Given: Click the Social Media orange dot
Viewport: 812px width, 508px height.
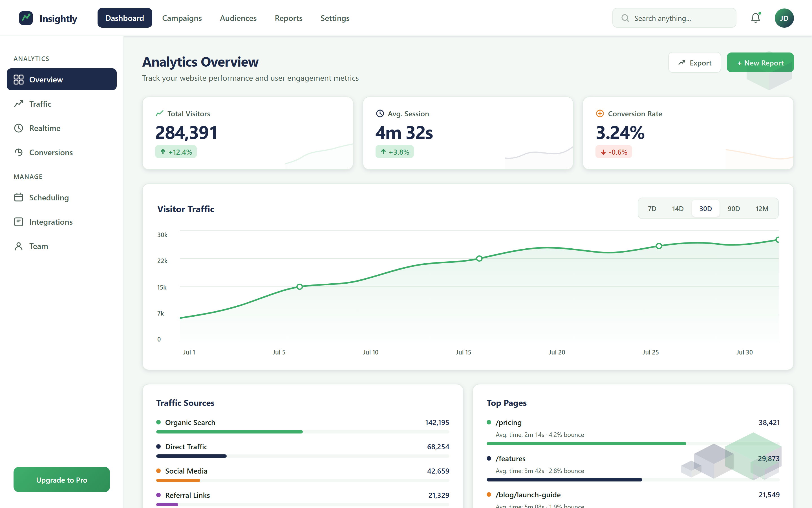Looking at the screenshot, I should (x=158, y=471).
